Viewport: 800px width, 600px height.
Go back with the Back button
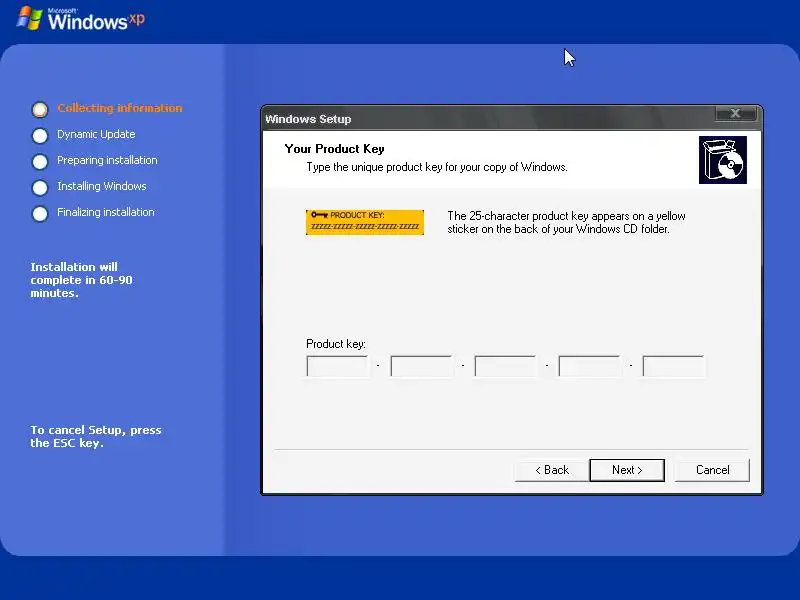coord(552,470)
